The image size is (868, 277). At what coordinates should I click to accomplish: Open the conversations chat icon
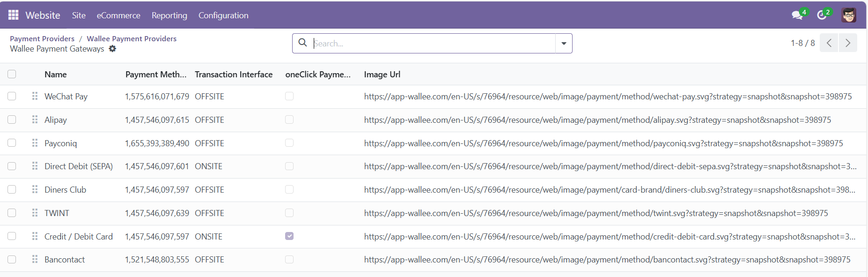pos(797,15)
